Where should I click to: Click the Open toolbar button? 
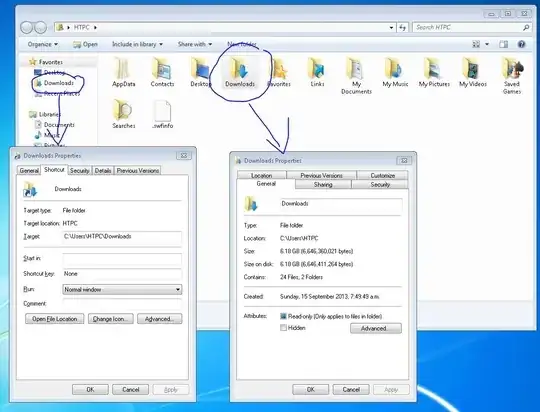(x=85, y=44)
